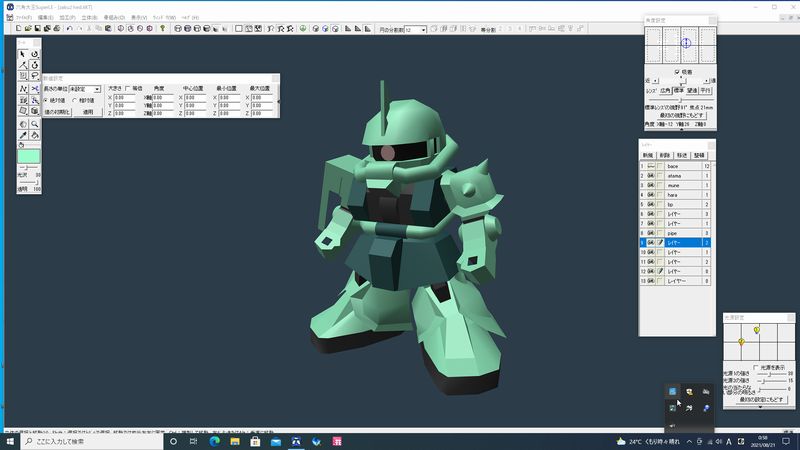Open File Explorer from taskbar
Image resolution: width=800 pixels, height=450 pixels.
point(235,441)
